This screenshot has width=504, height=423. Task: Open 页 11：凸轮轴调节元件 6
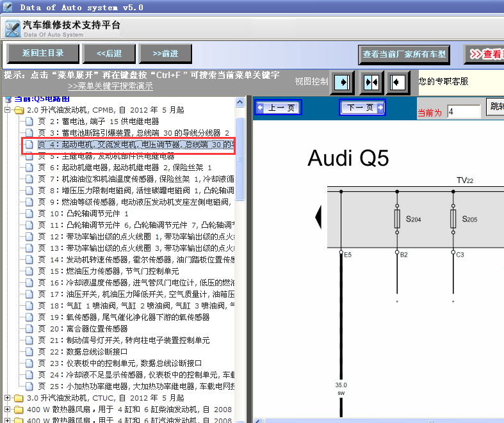(x=136, y=225)
